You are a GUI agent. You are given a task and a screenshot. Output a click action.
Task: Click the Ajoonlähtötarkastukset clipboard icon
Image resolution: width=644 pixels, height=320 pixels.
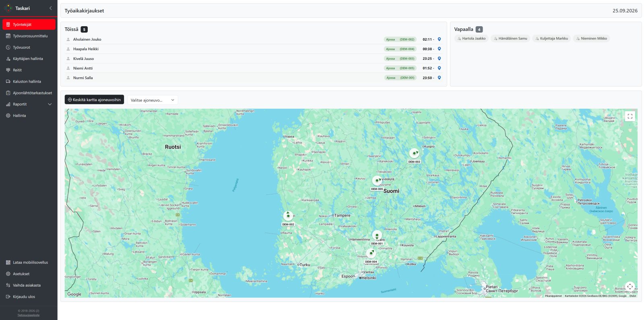click(8, 93)
